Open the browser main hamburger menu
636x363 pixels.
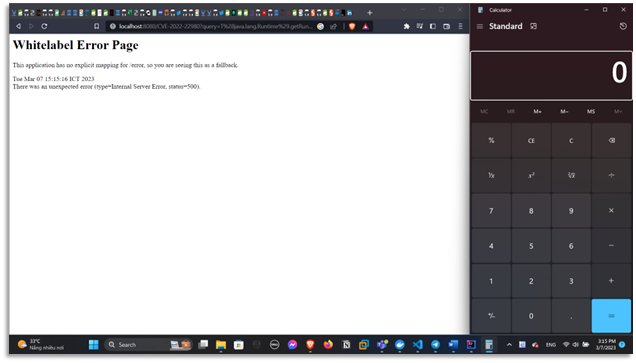(x=460, y=26)
